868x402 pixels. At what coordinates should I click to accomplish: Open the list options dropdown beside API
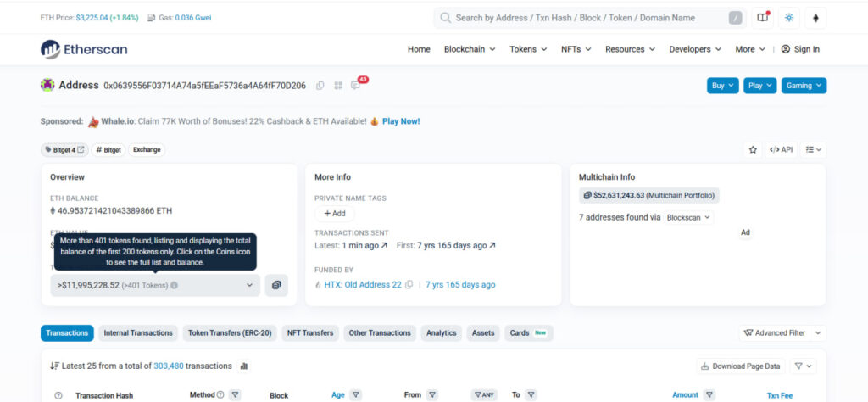coord(813,149)
